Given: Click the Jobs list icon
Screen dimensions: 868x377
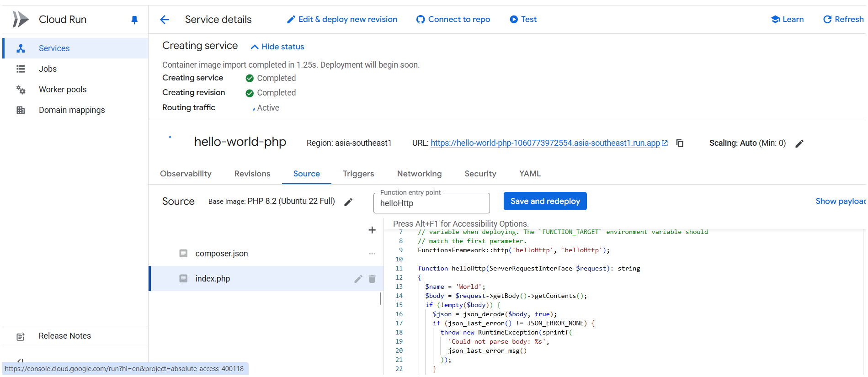Looking at the screenshot, I should click(21, 69).
